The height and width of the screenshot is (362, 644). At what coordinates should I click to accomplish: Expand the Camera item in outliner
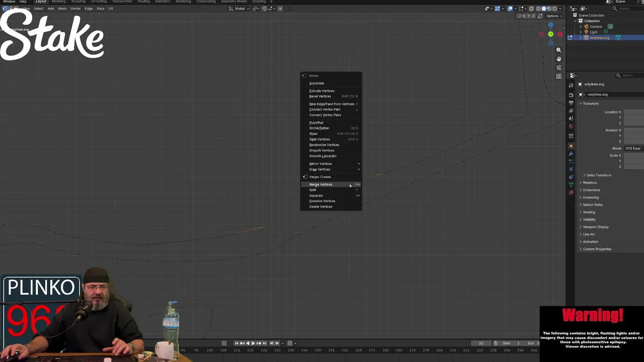tap(581, 26)
